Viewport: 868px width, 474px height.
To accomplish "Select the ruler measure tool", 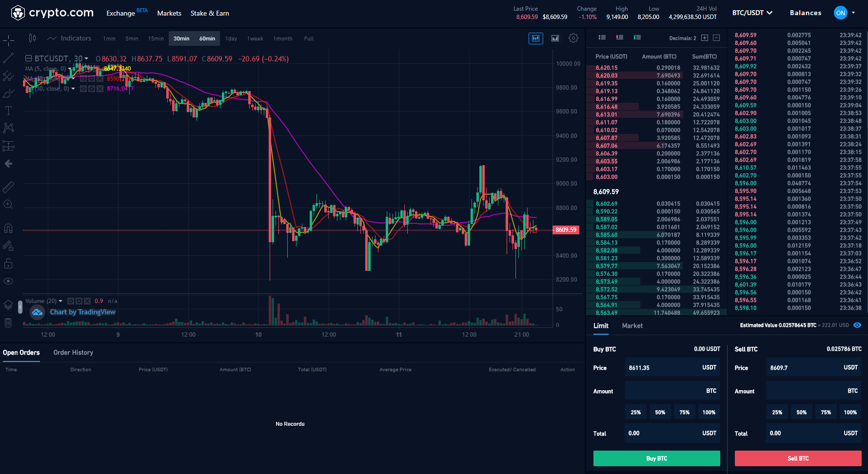I will [8, 187].
